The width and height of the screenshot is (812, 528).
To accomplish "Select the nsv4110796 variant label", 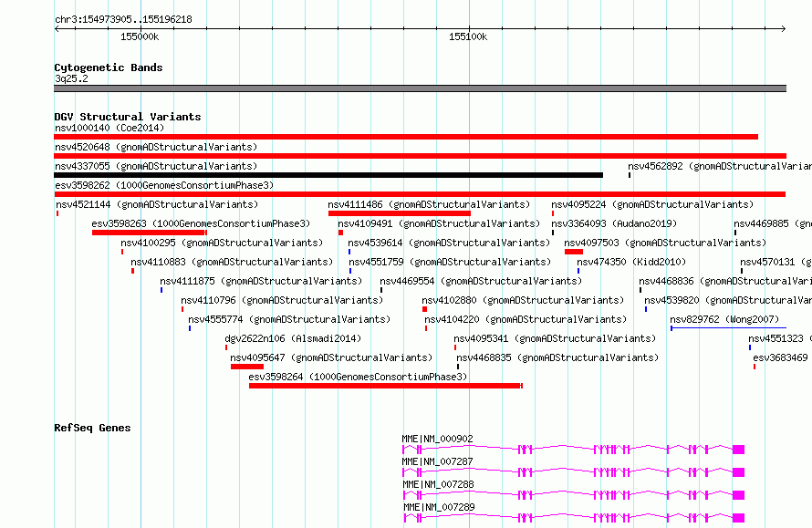I will pos(282,300).
